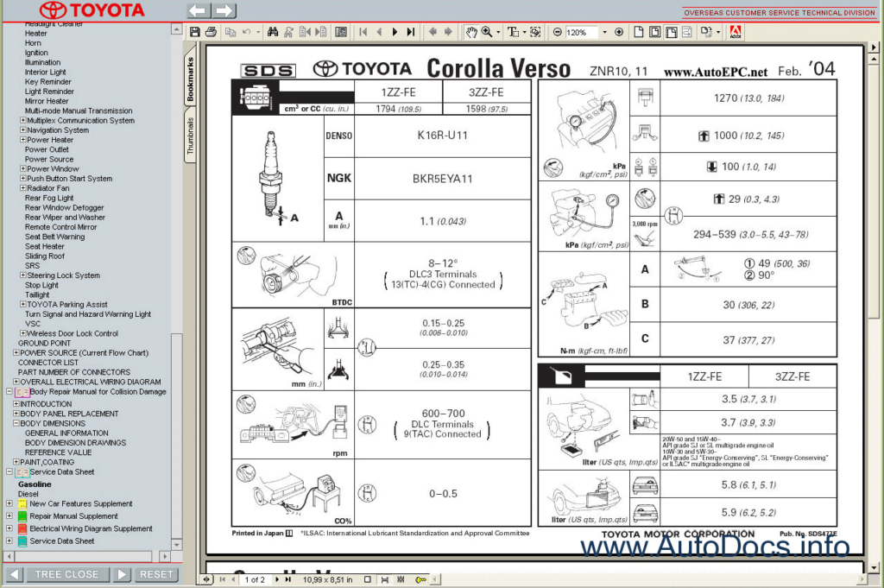This screenshot has width=884, height=588.
Task: Click left arrow button beside TREE CLOSE
Action: 14,574
